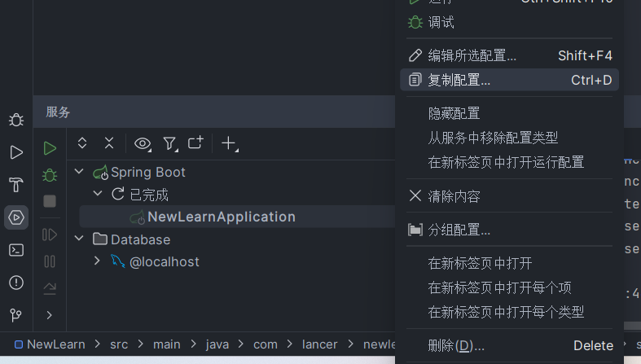The width and height of the screenshot is (641, 364).
Task: Open the Git version control tool window
Action: point(16,315)
